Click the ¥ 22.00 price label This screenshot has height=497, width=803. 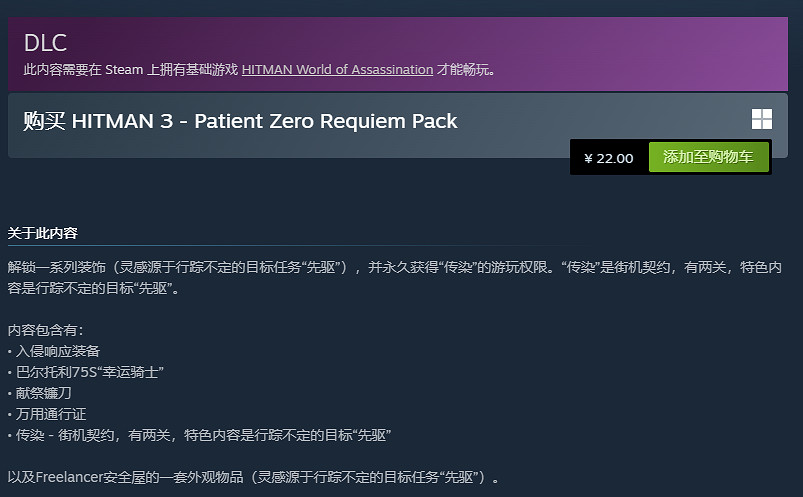coord(609,158)
